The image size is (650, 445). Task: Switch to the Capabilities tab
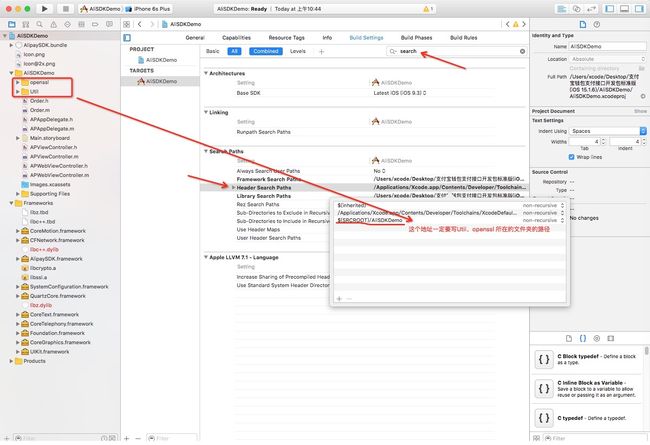236,38
